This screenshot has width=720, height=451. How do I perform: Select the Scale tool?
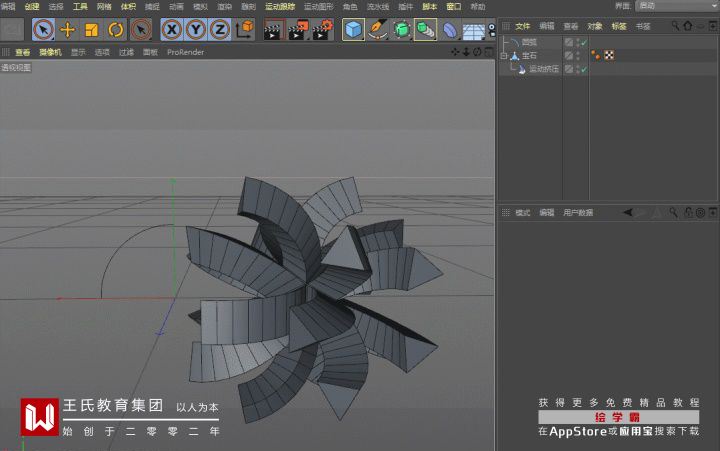click(x=92, y=30)
